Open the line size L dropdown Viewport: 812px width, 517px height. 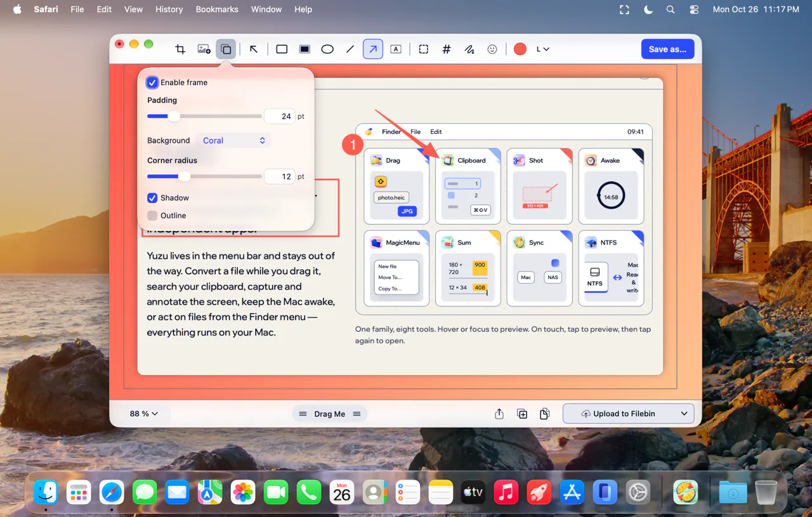click(542, 49)
